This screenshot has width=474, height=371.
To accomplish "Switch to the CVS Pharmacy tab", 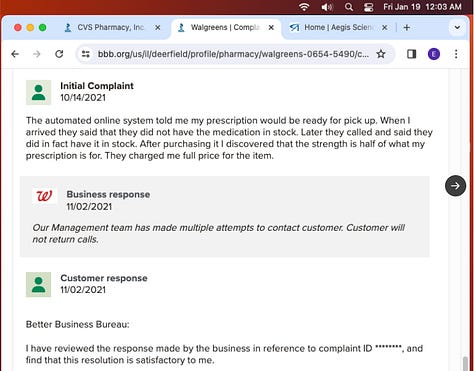I will tap(112, 27).
